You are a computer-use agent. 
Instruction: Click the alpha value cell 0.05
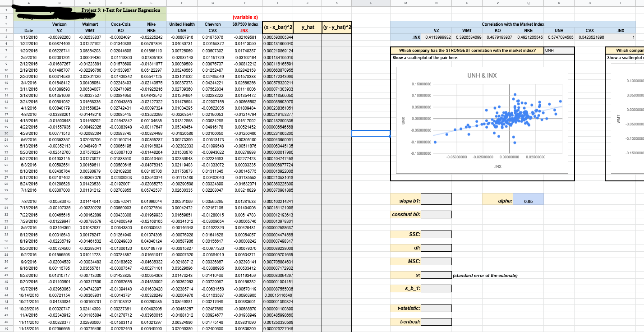528,198
